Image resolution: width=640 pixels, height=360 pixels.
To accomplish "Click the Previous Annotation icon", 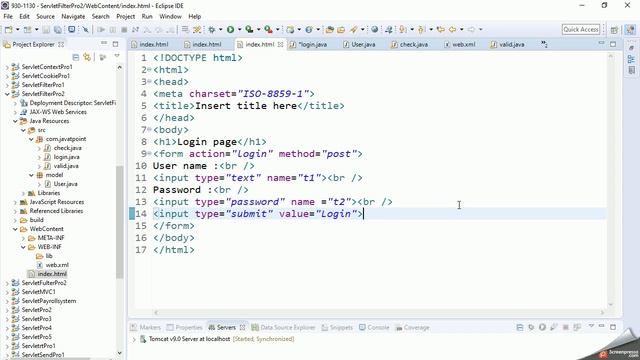I will (x=422, y=29).
